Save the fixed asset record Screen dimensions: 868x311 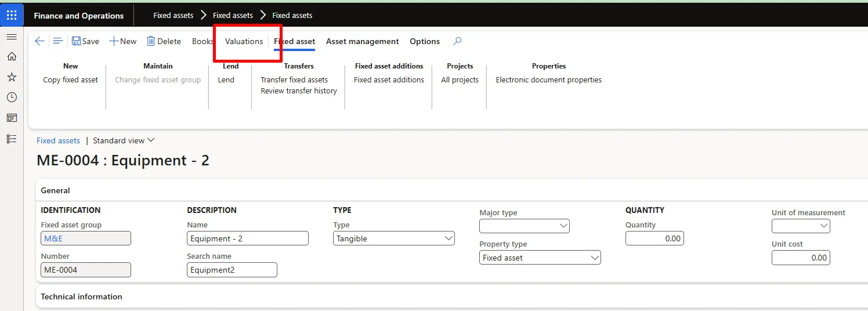[85, 41]
